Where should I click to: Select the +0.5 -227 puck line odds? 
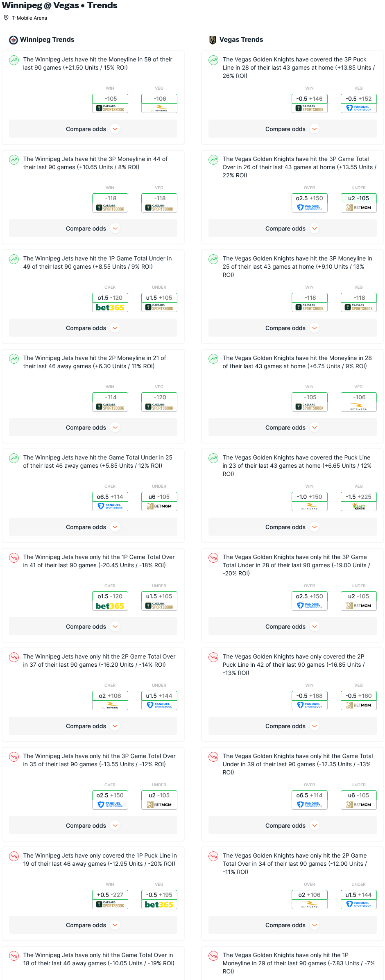[x=110, y=895]
